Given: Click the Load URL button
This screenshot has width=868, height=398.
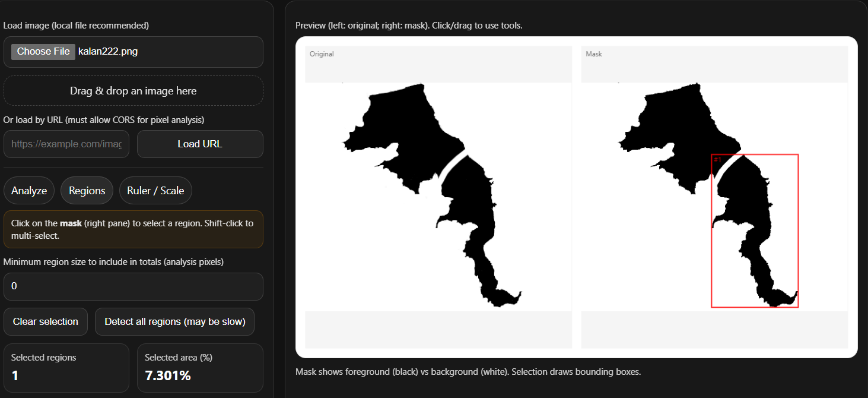Looking at the screenshot, I should 200,144.
